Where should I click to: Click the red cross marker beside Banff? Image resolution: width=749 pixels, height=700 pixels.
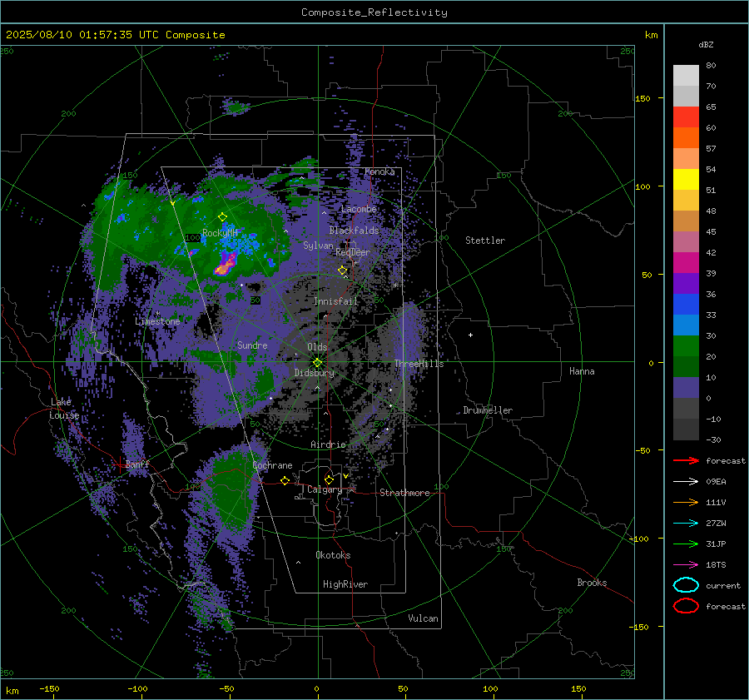coord(119,464)
